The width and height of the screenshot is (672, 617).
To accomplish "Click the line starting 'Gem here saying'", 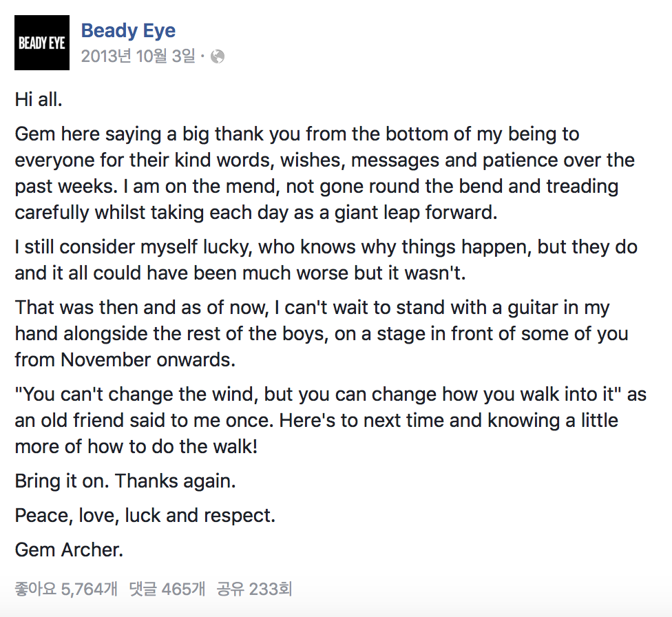I will 297,134.
